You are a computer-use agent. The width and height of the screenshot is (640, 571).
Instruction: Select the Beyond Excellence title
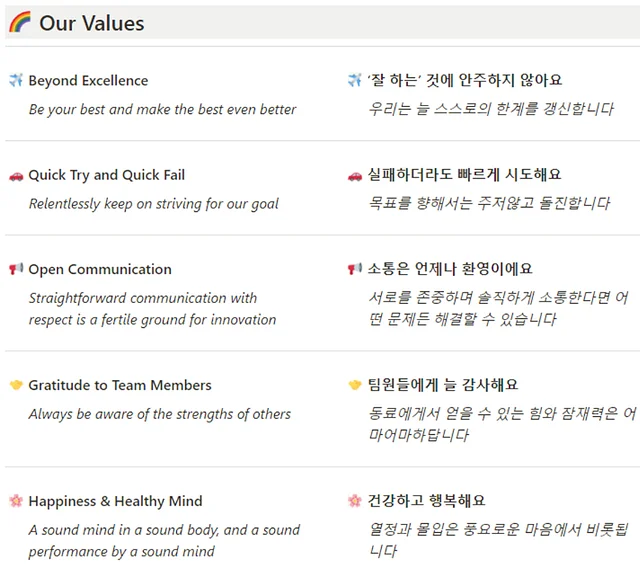coord(88,81)
